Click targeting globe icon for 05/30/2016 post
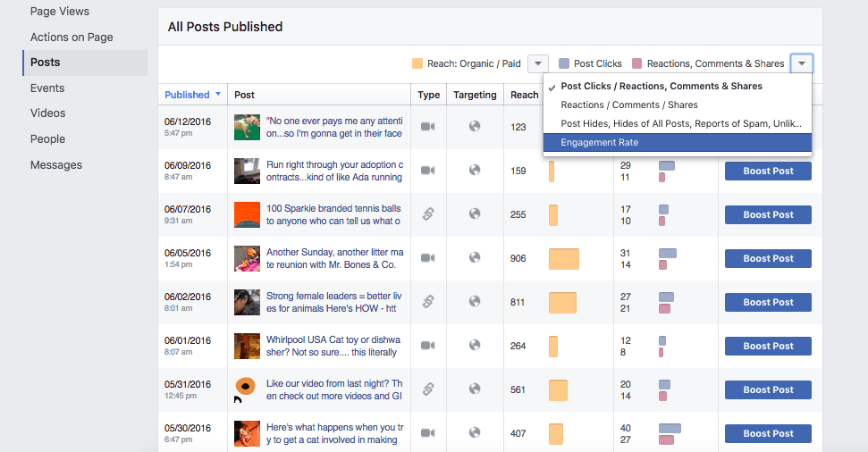868x452 pixels. pyautogui.click(x=475, y=433)
